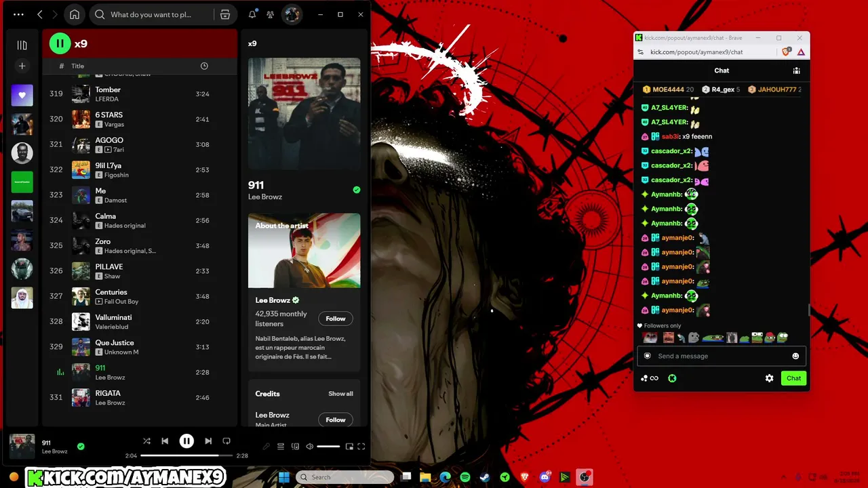
Task: Open Friend Activity icon in Spotify
Action: (271, 14)
